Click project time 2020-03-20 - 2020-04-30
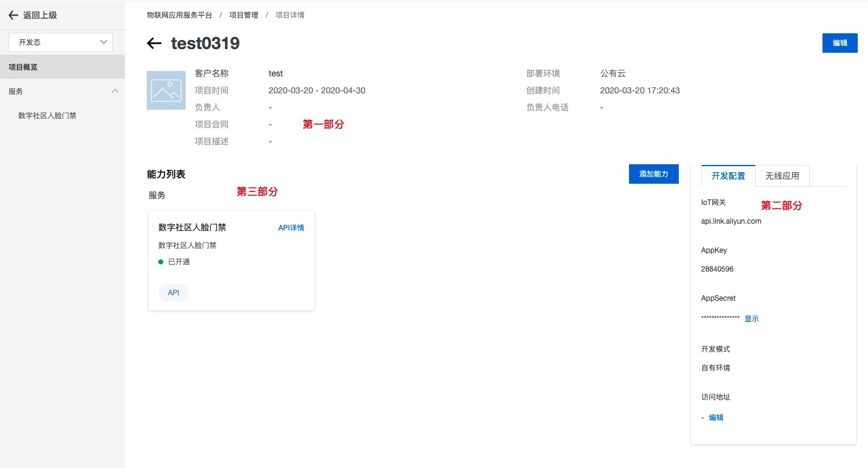Image resolution: width=868 pixels, height=468 pixels. (x=317, y=90)
